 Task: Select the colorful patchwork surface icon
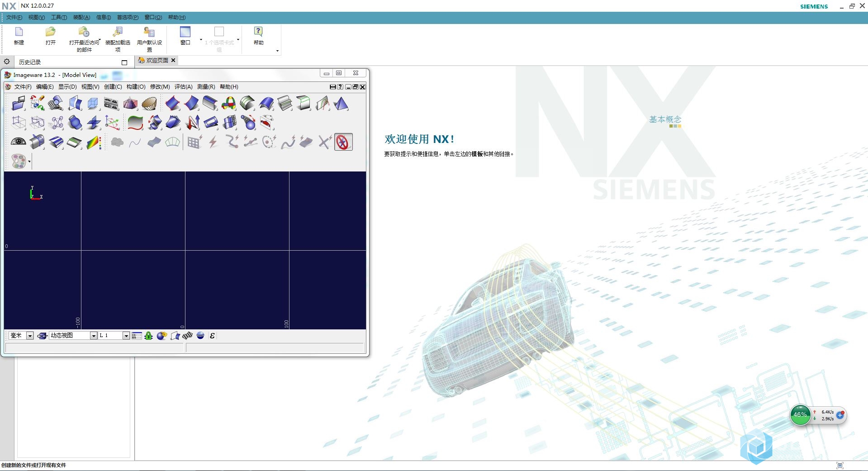tap(229, 104)
